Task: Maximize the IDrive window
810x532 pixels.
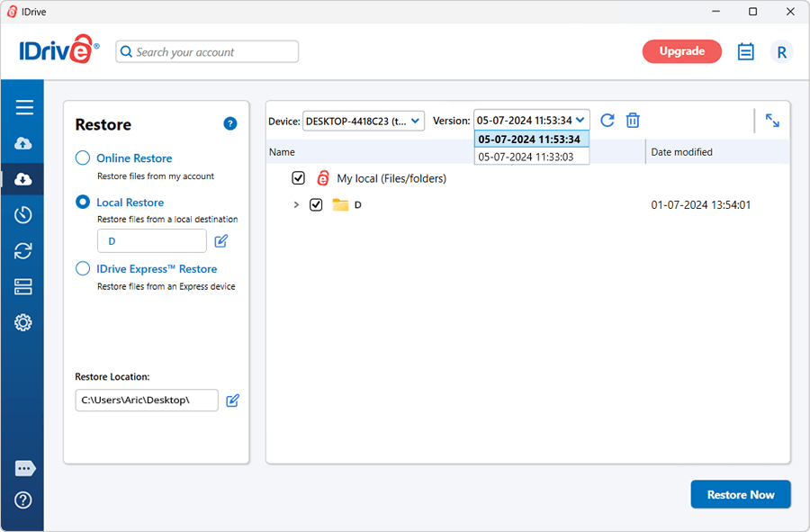Action: pos(752,12)
